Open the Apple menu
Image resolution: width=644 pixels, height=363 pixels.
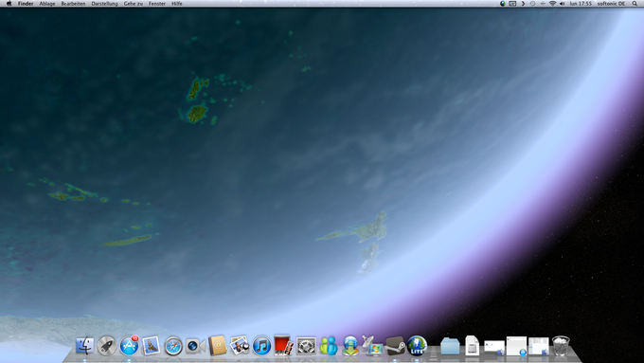pyautogui.click(x=9, y=3)
